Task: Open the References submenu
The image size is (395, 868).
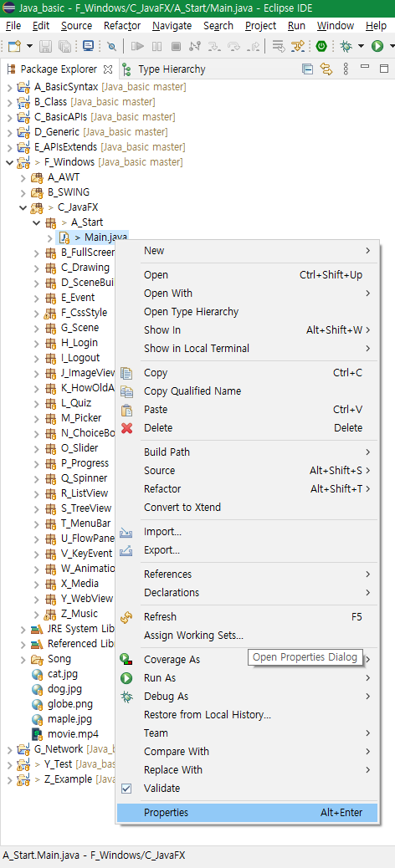Action: tap(247, 574)
